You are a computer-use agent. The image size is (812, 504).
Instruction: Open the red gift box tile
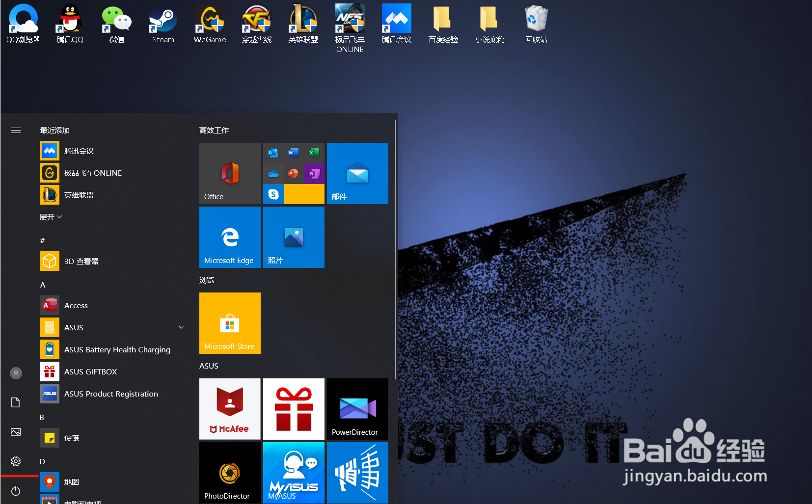pos(294,409)
